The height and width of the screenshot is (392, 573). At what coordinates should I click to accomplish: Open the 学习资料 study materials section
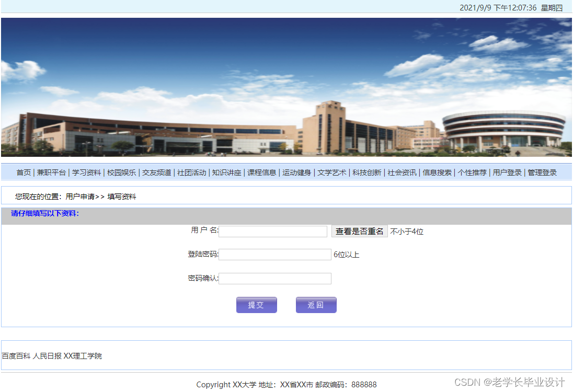(87, 172)
